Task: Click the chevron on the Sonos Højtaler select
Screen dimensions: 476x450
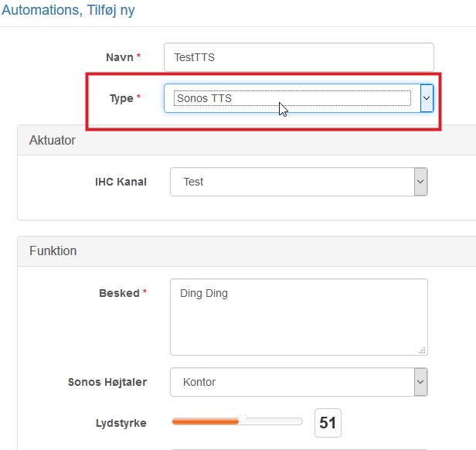Action: [x=420, y=382]
